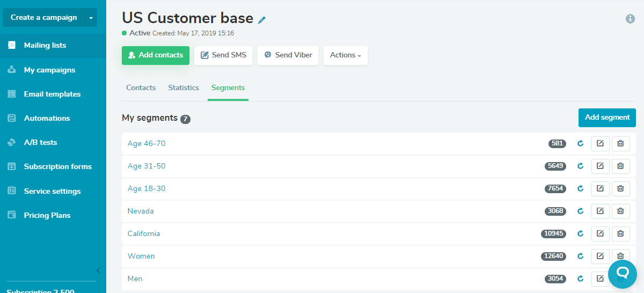
Task: Open the Men segment link
Action: pyautogui.click(x=135, y=279)
